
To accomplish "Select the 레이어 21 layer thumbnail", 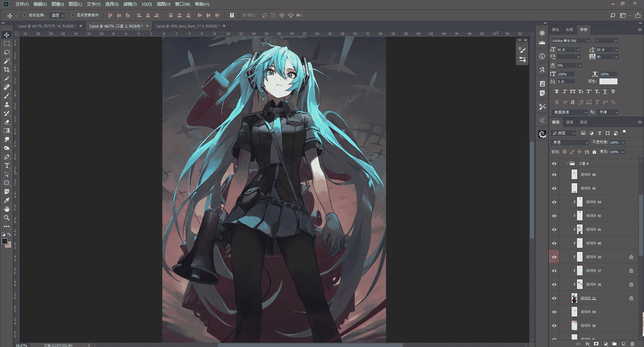I will [x=574, y=298].
